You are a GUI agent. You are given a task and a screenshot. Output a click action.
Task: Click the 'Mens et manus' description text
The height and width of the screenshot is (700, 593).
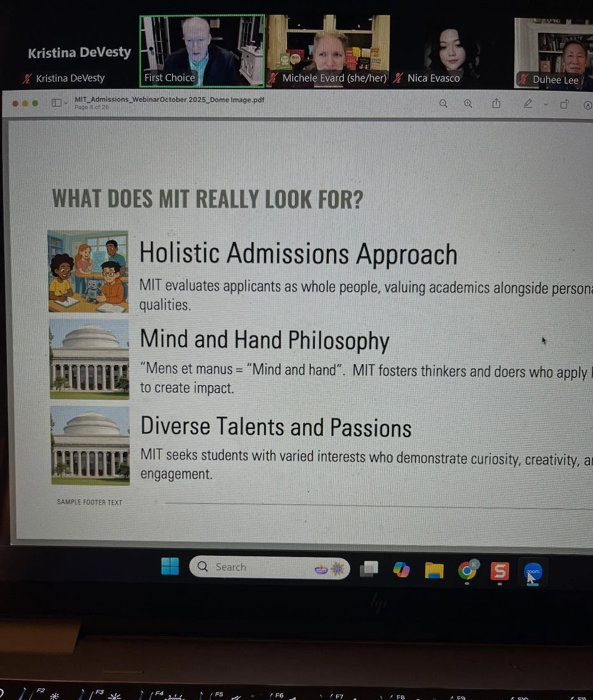pyautogui.click(x=366, y=378)
